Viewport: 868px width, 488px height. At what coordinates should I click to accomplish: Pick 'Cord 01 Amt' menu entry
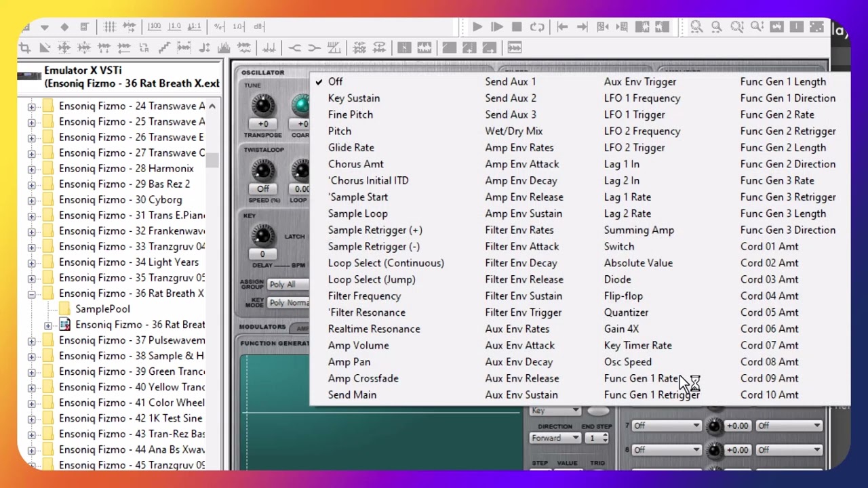769,247
